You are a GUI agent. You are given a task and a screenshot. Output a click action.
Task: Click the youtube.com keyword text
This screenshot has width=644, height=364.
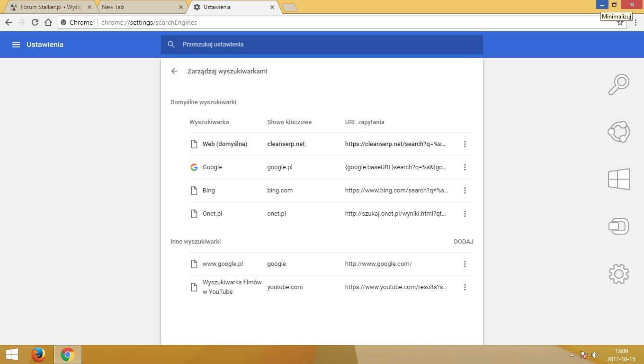[x=285, y=287]
